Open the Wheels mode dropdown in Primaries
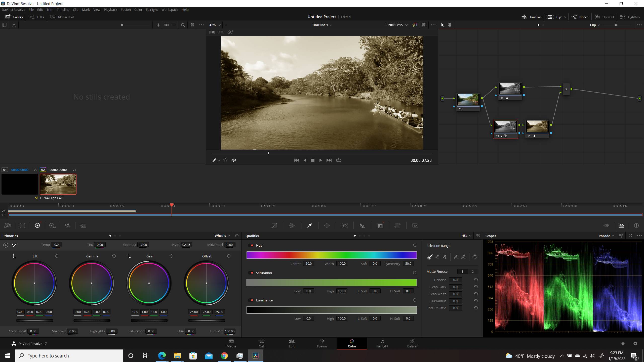644x362 pixels. tap(222, 236)
